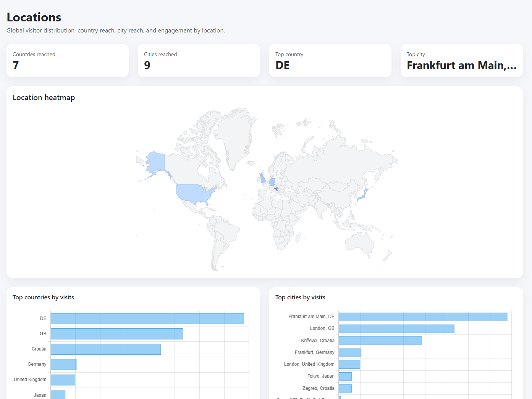The image size is (532, 399).
Task: Click the Germany bar in Top countries
Action: coord(63,365)
